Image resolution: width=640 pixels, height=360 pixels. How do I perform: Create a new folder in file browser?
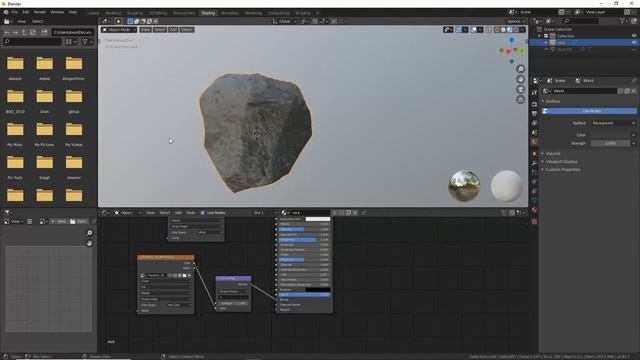[x=44, y=32]
